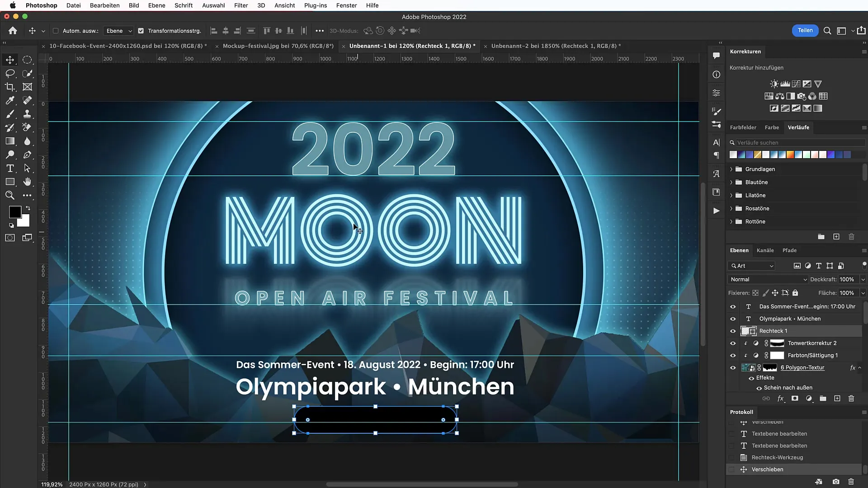Open the Fläche fill dropdown arrow
Screen dimensions: 868x488
tap(863, 293)
